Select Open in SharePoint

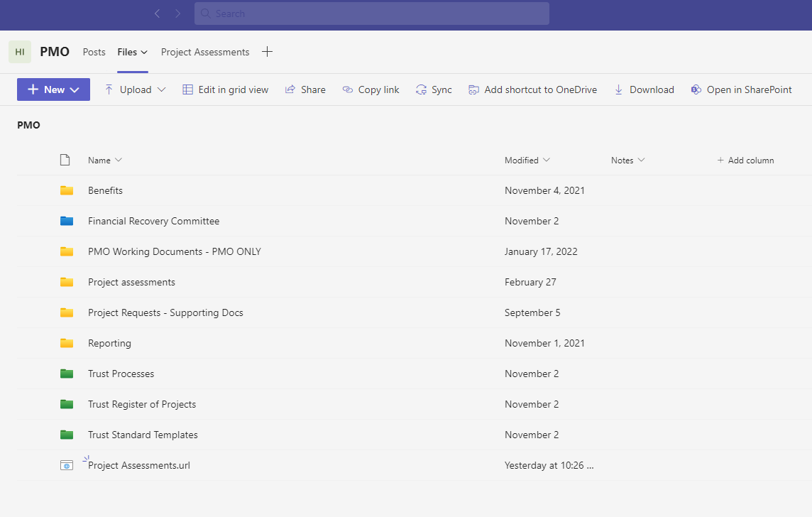click(x=749, y=89)
